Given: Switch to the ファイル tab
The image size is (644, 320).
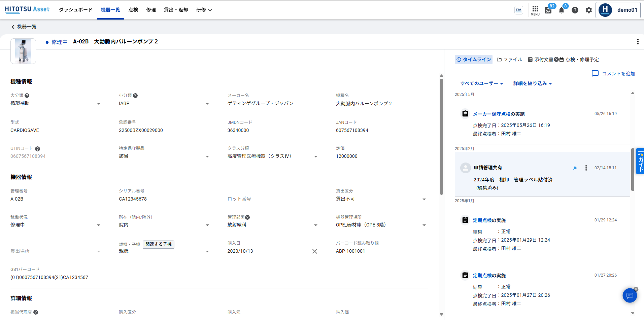Looking at the screenshot, I should click(x=509, y=60).
